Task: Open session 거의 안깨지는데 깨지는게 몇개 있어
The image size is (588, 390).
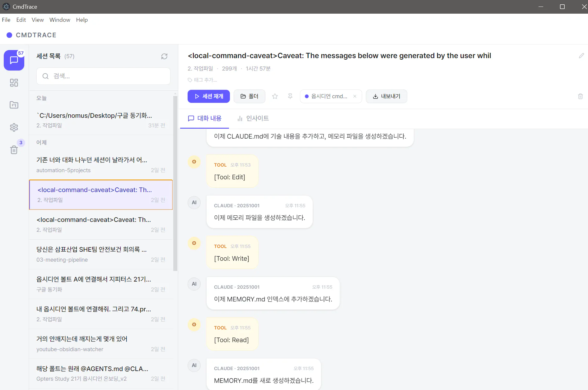Action: [101, 344]
